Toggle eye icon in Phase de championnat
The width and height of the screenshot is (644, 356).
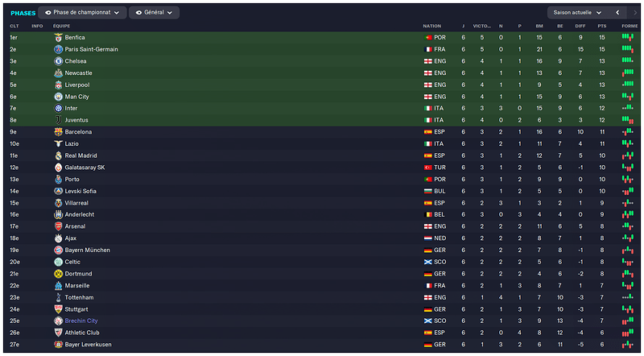pos(48,13)
